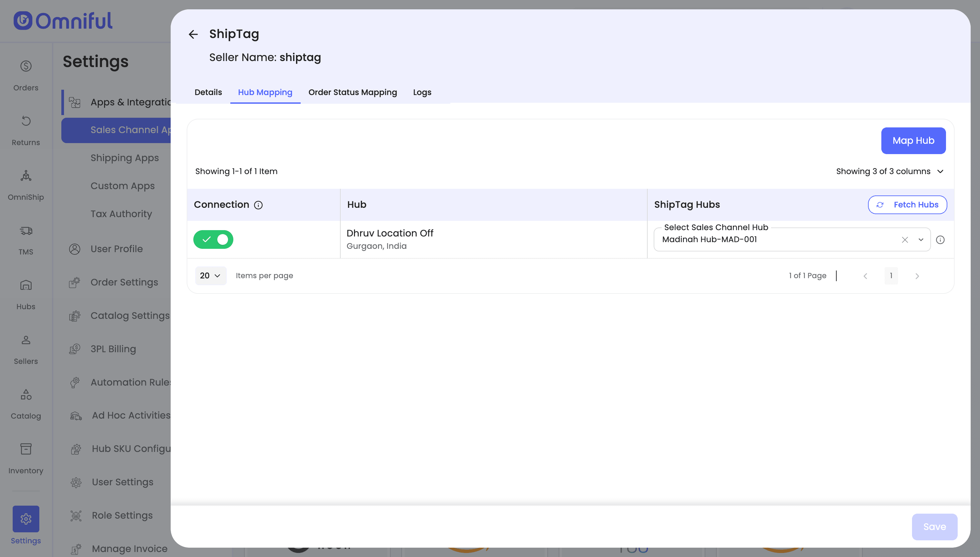Click info icon next to hub selector

[940, 240]
